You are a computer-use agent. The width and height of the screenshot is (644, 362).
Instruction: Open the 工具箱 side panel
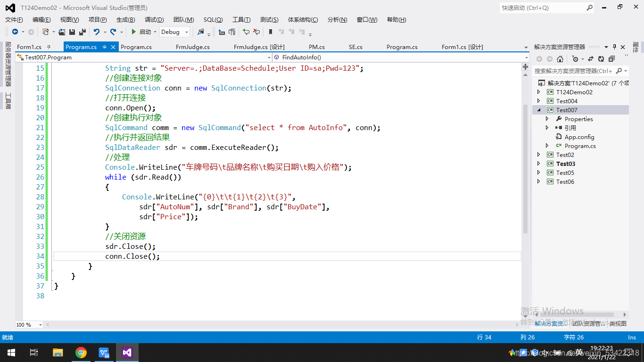point(8,100)
